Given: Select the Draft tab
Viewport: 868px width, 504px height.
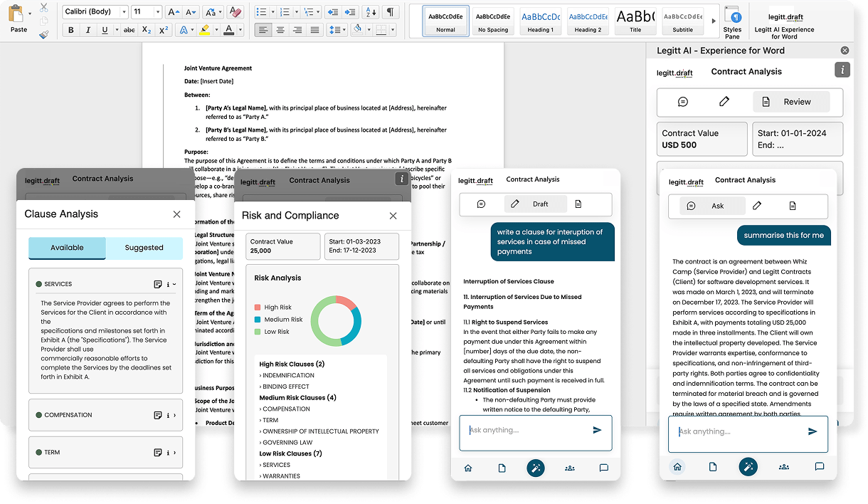Looking at the screenshot, I should [x=534, y=204].
